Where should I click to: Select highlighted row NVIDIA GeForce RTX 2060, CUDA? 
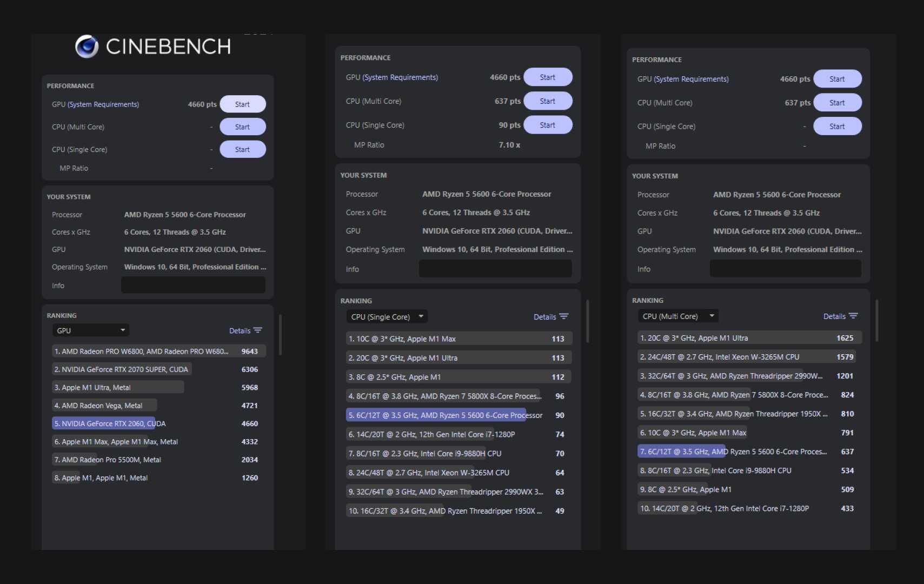(159, 424)
